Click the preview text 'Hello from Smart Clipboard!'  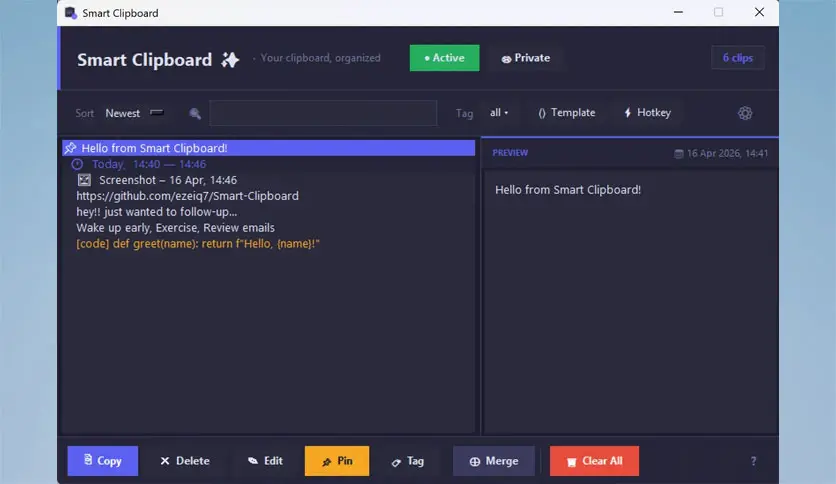pyautogui.click(x=568, y=190)
